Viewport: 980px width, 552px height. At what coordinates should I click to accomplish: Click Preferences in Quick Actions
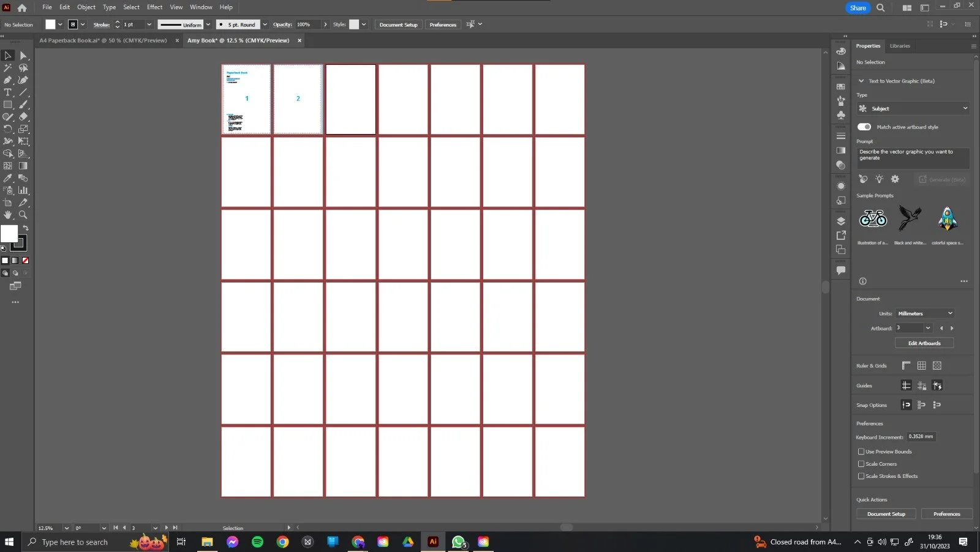(946, 514)
